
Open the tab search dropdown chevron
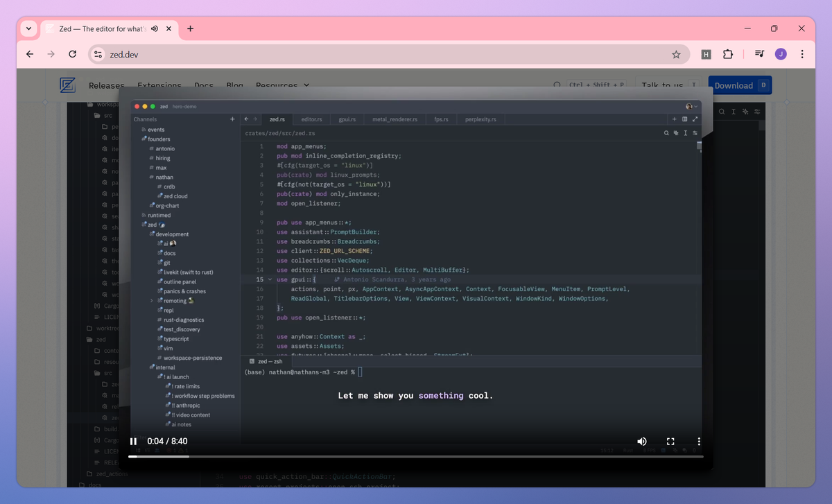tap(28, 29)
